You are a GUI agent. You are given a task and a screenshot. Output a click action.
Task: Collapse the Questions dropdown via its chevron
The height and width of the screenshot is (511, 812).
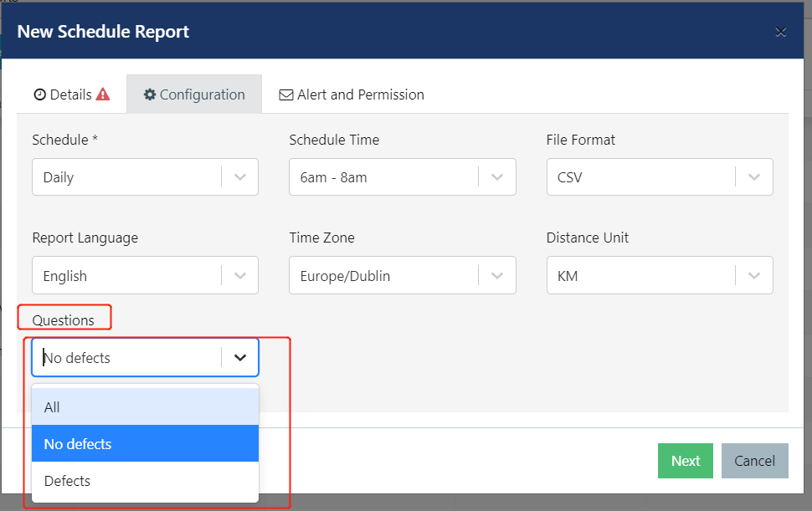pyautogui.click(x=239, y=357)
